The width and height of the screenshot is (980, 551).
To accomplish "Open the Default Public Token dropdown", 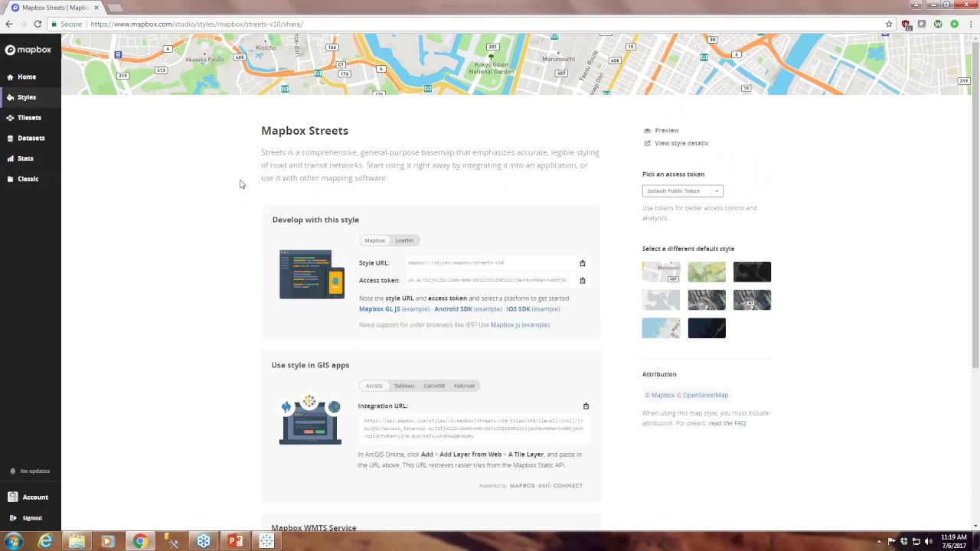I will coord(682,191).
